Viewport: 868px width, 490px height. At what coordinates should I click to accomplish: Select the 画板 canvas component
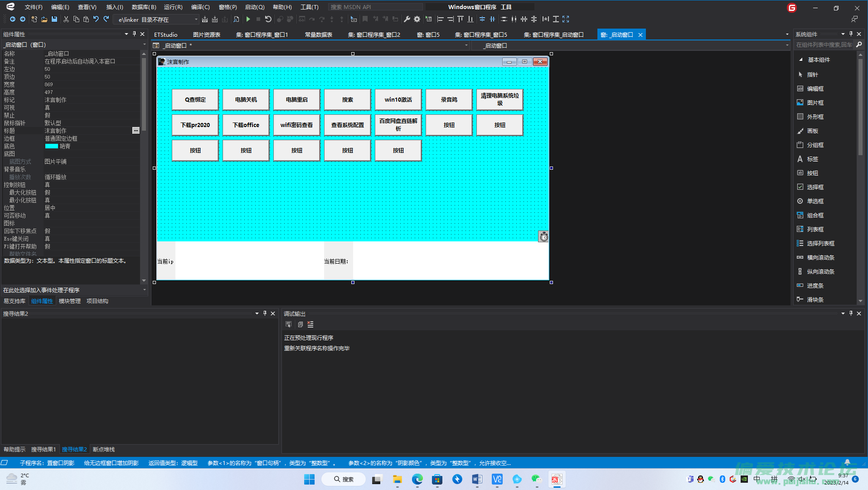click(812, 131)
